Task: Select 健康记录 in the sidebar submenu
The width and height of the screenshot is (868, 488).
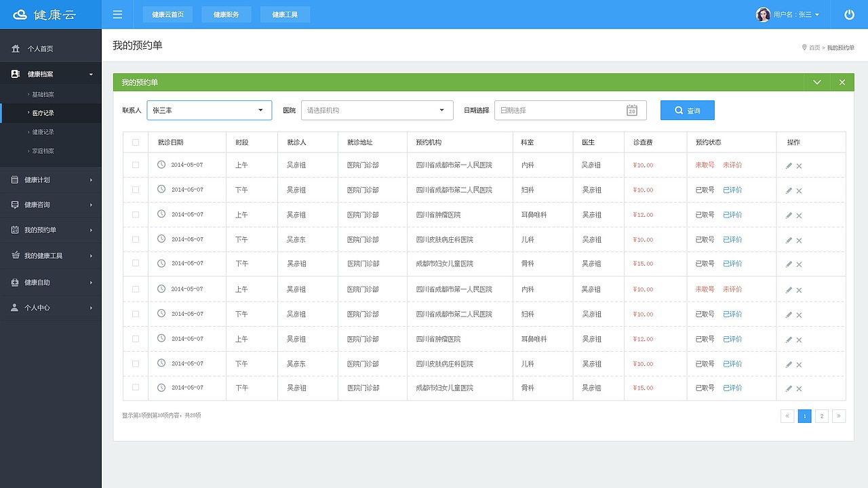Action: pos(43,132)
